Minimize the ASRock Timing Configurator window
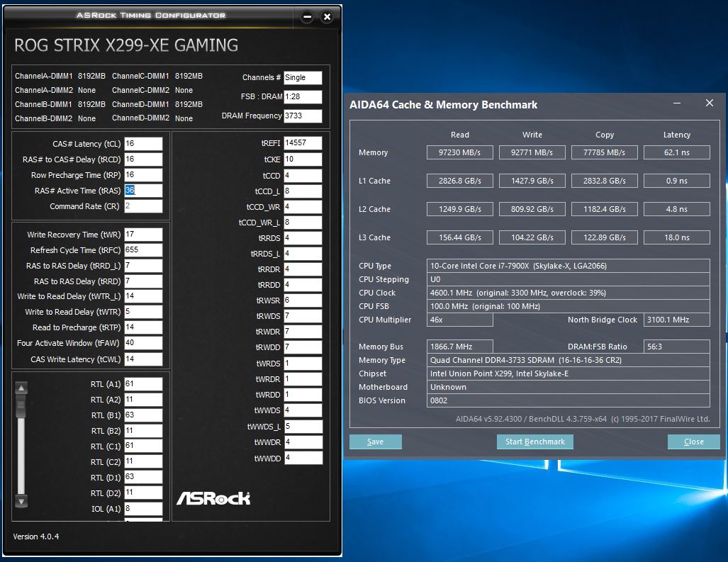This screenshot has height=562, width=728. (307, 17)
